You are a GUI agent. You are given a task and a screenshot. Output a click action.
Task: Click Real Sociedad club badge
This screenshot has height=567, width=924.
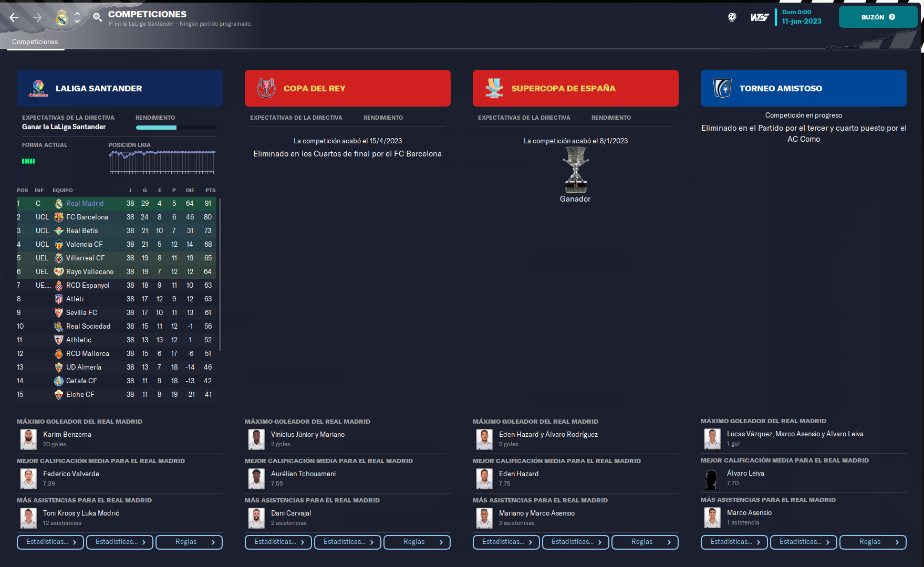point(59,326)
